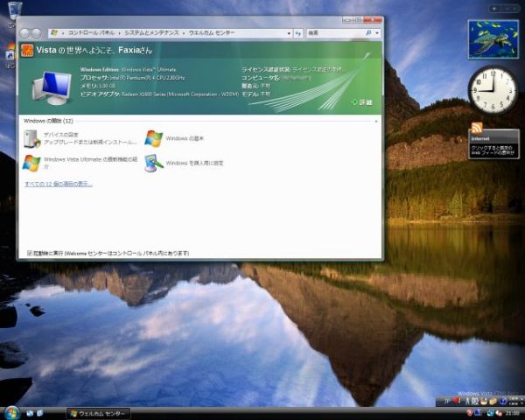
Task: Click the turtle slideshow gadget picture
Action: [493, 40]
